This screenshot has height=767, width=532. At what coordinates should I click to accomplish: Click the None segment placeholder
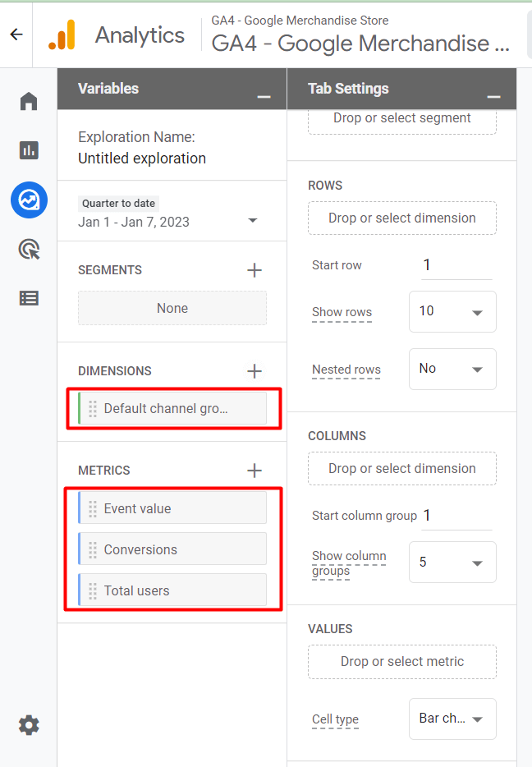[172, 308]
